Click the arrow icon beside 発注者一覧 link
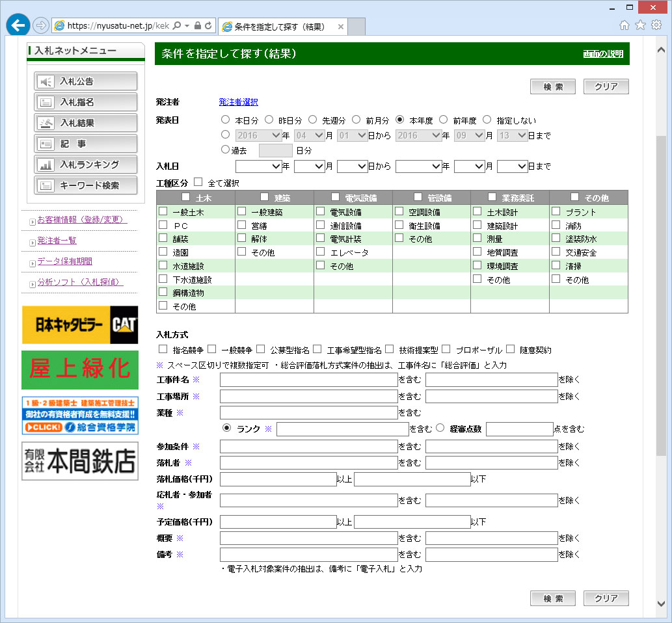This screenshot has height=623, width=672. [x=32, y=243]
